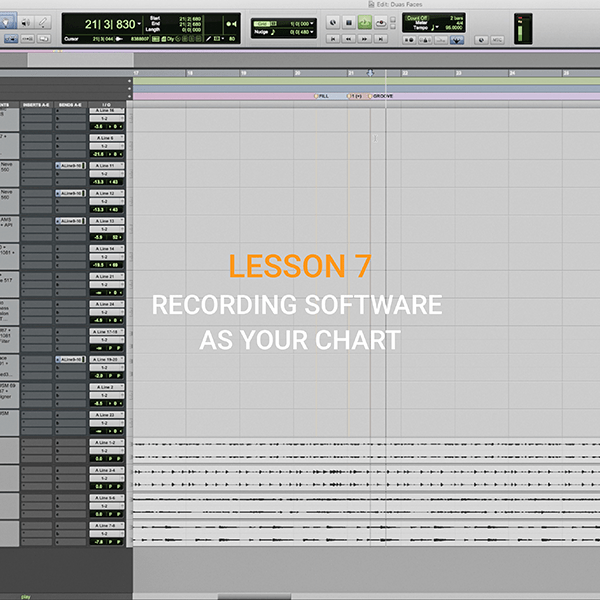The image size is (600, 600).
Task: Toggle the Count Off button
Action: [417, 18]
